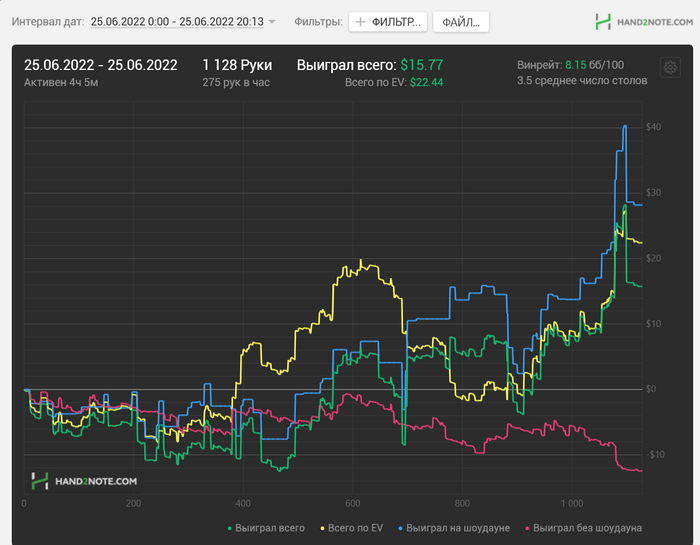
Task: Open the graph settings gear icon
Action: coord(670,67)
